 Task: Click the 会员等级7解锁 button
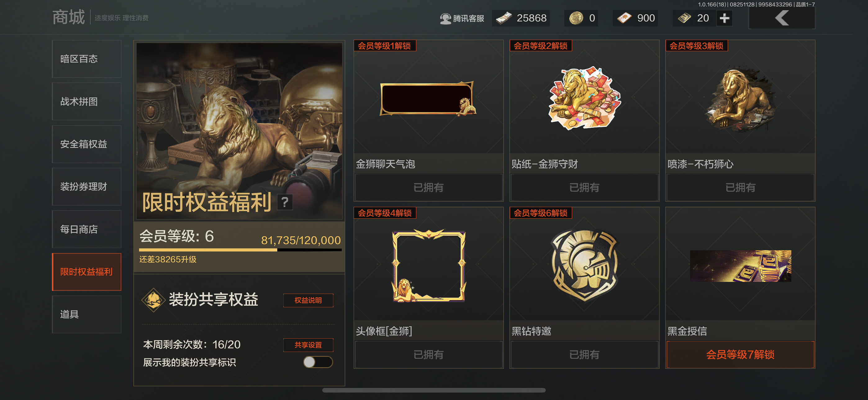point(740,354)
